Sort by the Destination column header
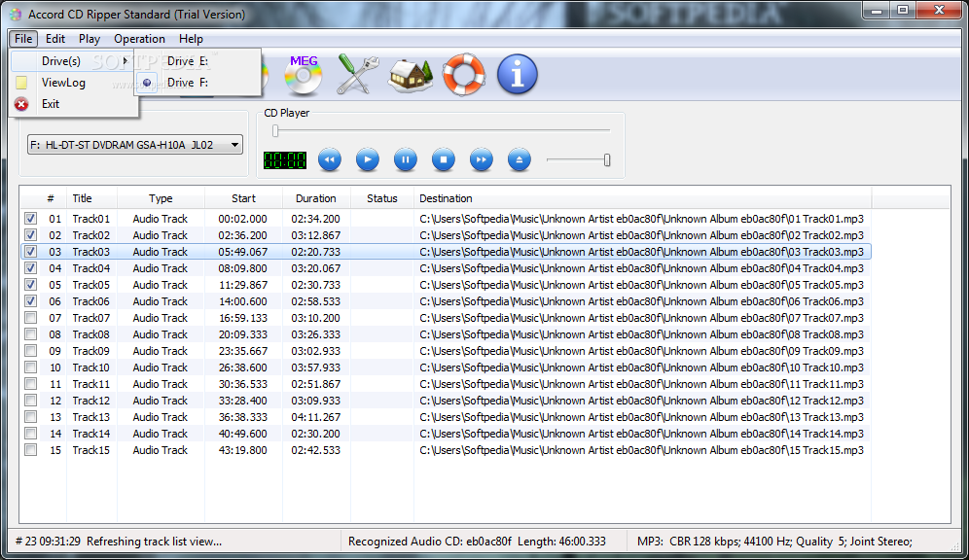 click(x=643, y=198)
